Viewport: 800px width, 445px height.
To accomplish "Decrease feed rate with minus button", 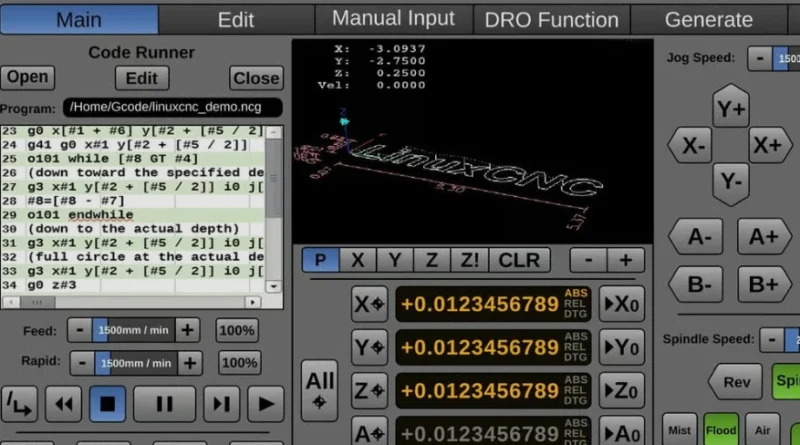I will (x=80, y=330).
